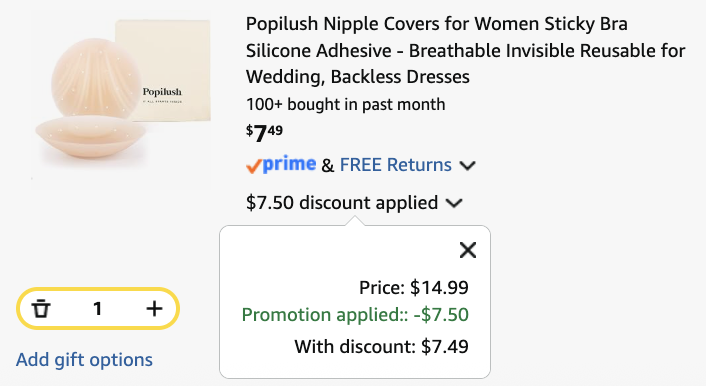The image size is (706, 386).
Task: Expand the FREE Returns chevron
Action: tap(467, 166)
